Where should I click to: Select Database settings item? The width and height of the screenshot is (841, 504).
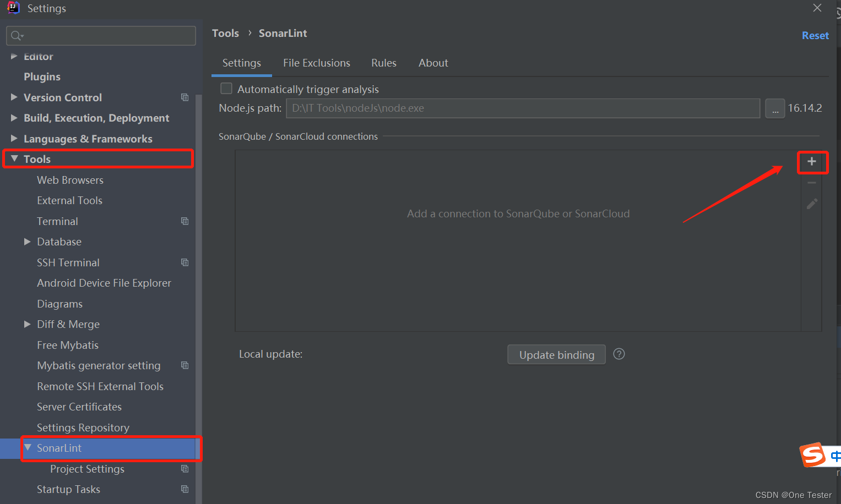point(59,242)
